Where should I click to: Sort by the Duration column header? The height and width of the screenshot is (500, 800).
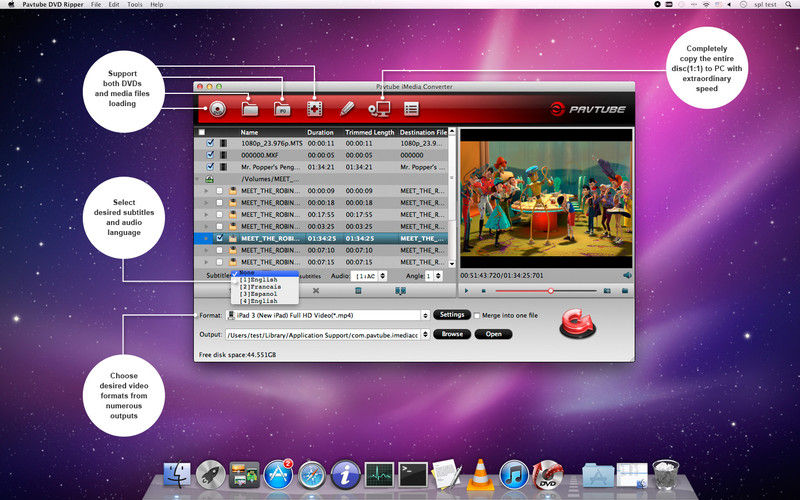(320, 132)
